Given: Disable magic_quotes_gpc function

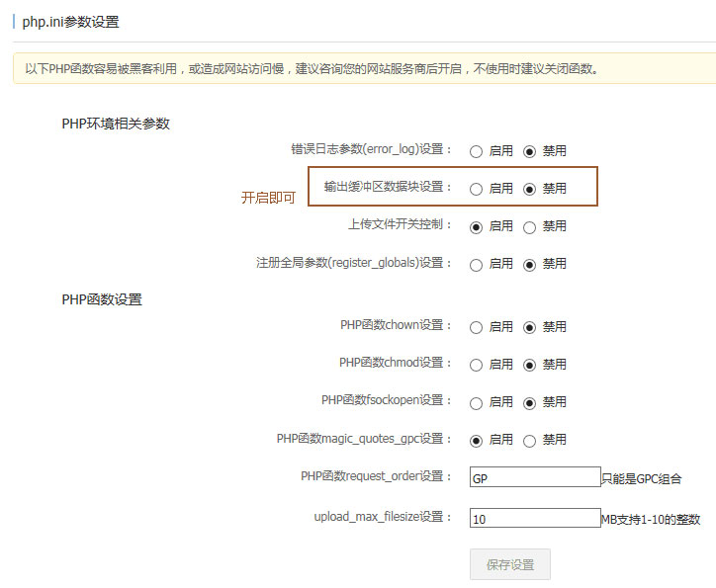Looking at the screenshot, I should point(529,441).
